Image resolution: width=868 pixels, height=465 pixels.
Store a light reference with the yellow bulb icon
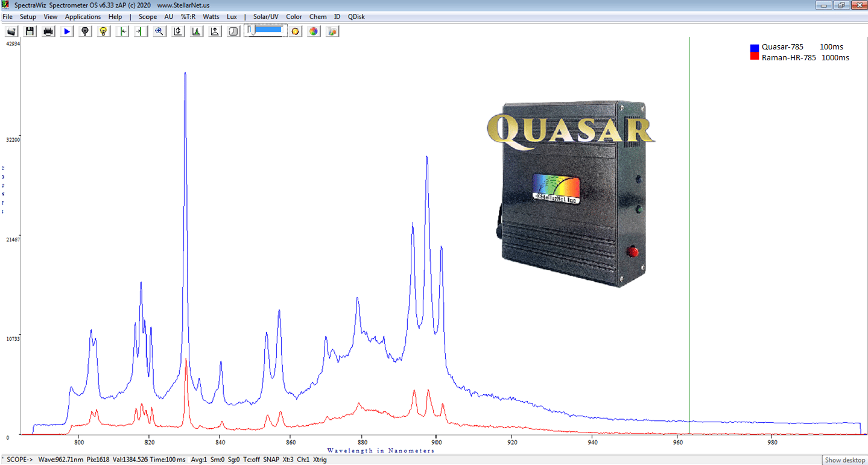tap(103, 31)
